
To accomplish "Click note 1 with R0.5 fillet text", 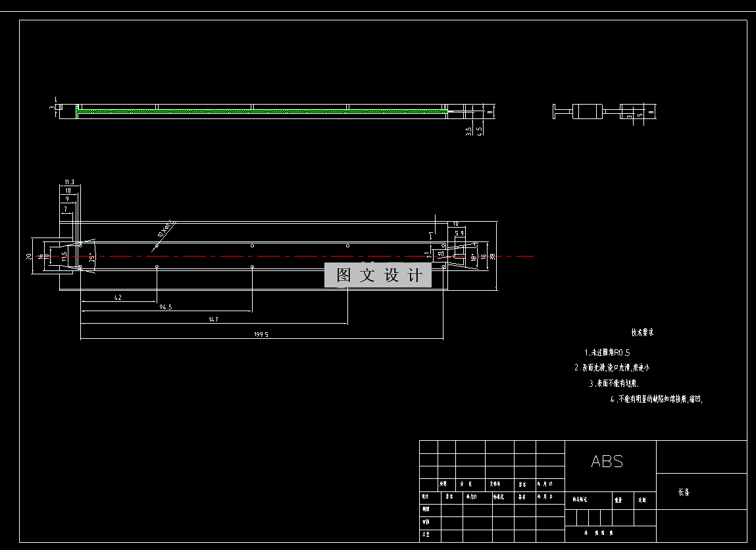I will click(x=607, y=353).
